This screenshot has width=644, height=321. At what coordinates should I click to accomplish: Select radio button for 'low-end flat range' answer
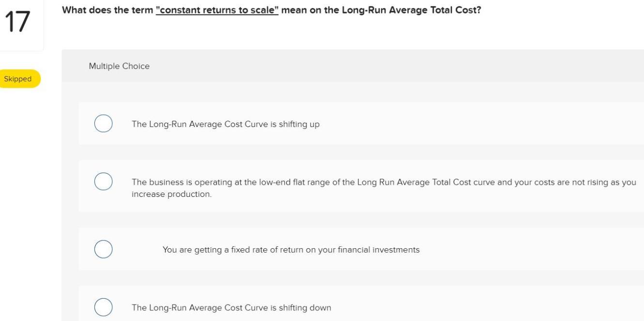(x=103, y=181)
